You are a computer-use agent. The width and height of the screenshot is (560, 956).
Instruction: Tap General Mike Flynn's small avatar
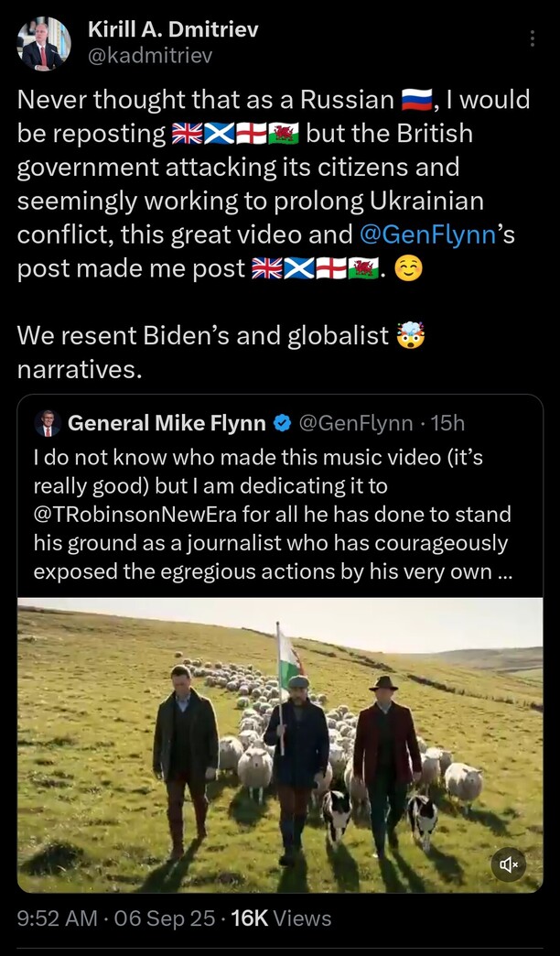47,423
